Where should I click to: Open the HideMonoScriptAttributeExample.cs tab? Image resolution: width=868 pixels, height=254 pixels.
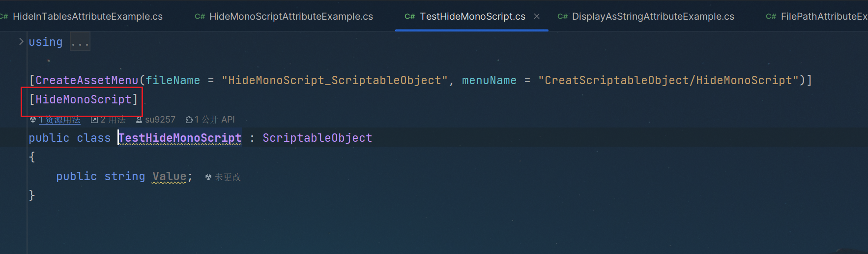pyautogui.click(x=284, y=17)
